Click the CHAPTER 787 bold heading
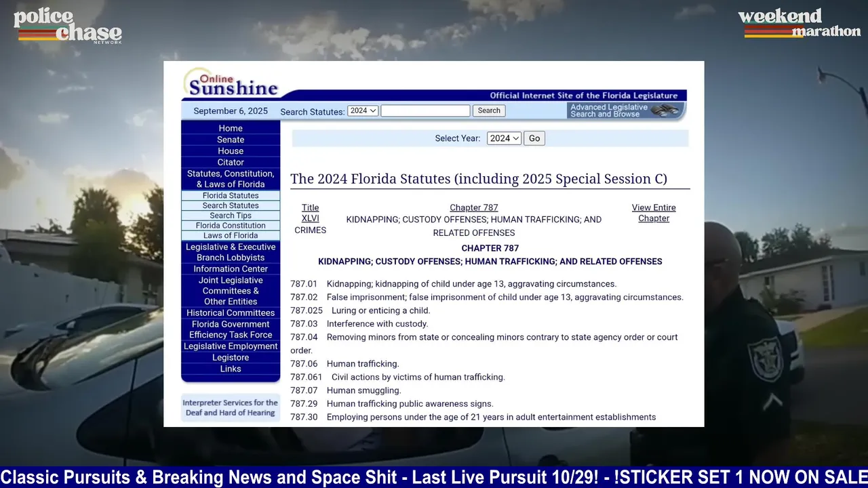 (490, 248)
